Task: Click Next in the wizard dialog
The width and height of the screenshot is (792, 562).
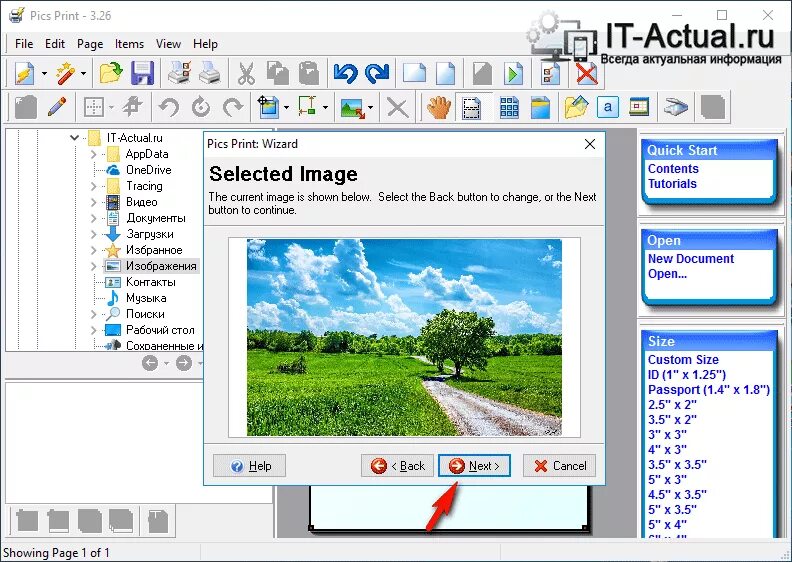Action: click(x=474, y=466)
